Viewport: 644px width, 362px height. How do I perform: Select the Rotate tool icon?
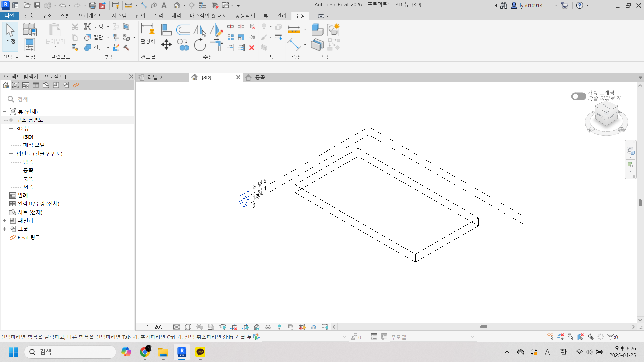coord(200,44)
